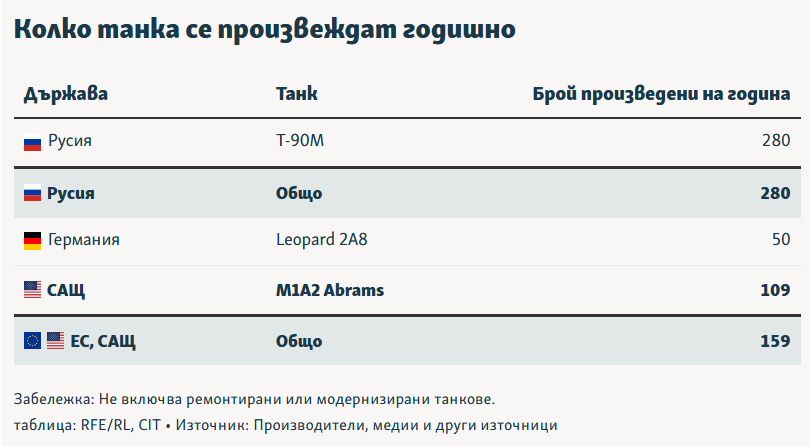Screen dimensions: 810x446
Task: Click the EU flag in ЕС, САЩ row
Action: point(32,341)
